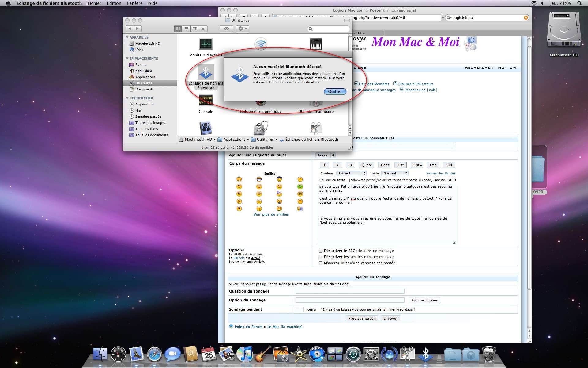Open Finder Action gear dropdown
The width and height of the screenshot is (588, 368).
pyautogui.click(x=242, y=29)
